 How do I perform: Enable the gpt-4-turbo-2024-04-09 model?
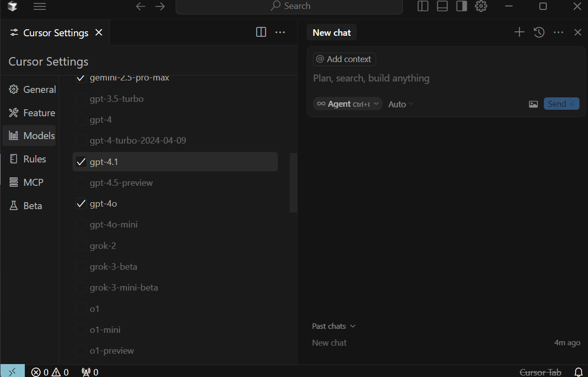(81, 141)
